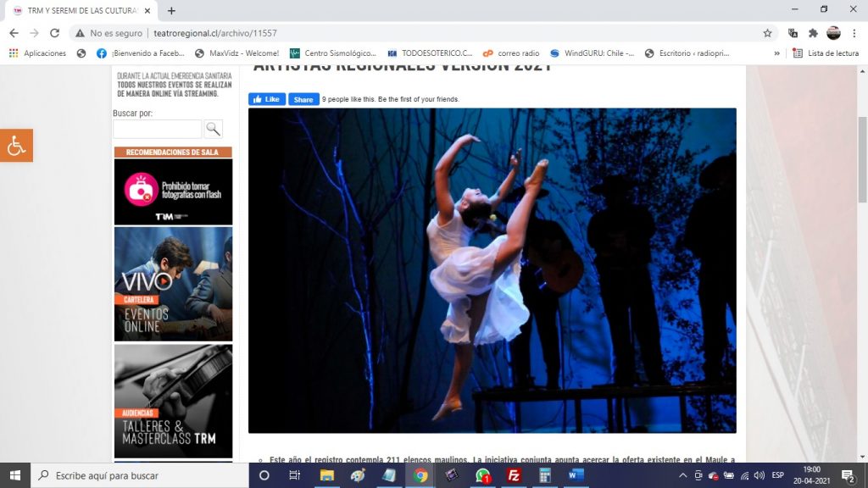
Task: Click inside the Buscar por search field
Action: 158,129
